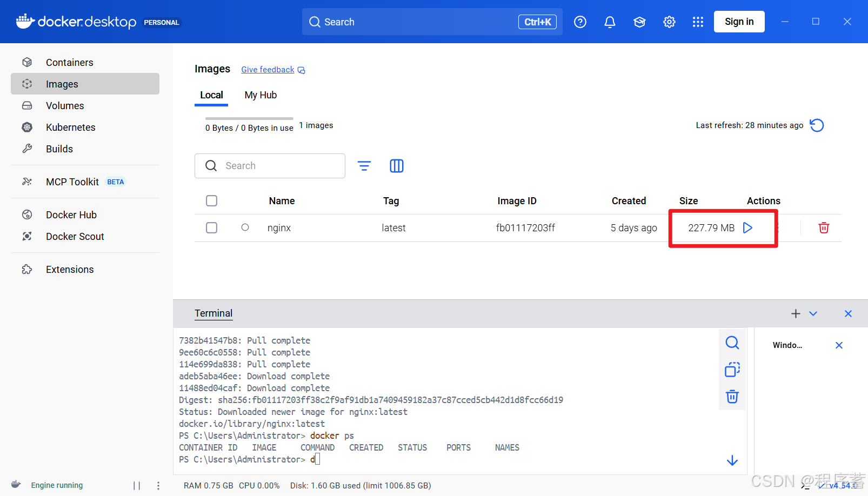This screenshot has height=496, width=868.
Task: Pause the Docker engine
Action: pyautogui.click(x=137, y=486)
